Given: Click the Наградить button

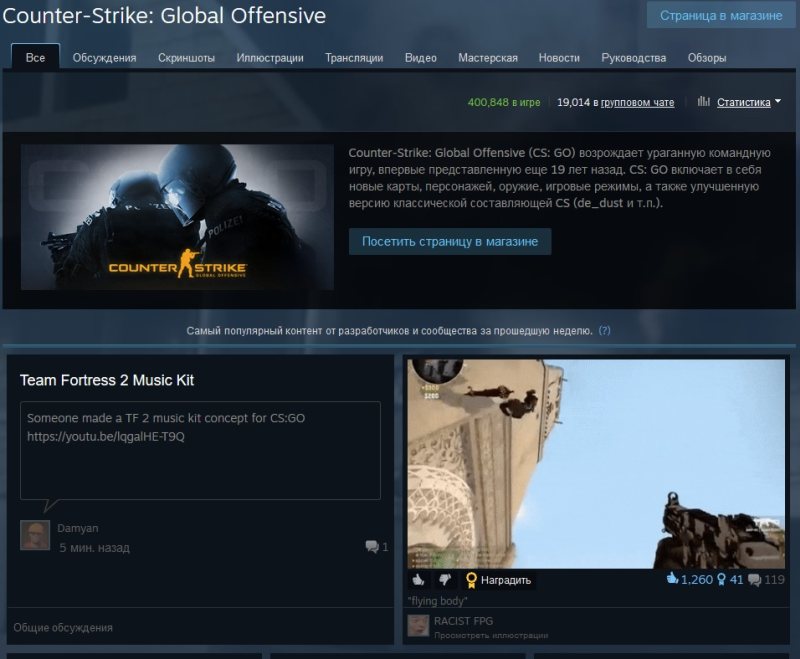Looking at the screenshot, I should 499,580.
